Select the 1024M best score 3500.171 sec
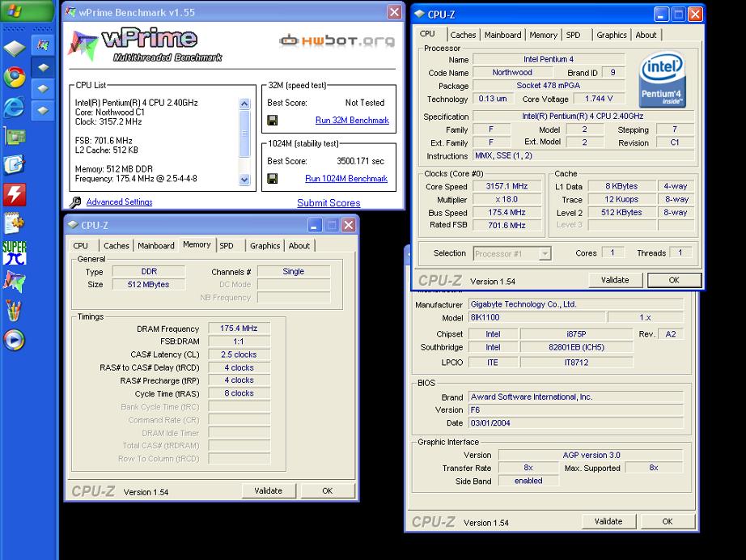Image resolution: width=746 pixels, height=560 pixels. point(360,161)
